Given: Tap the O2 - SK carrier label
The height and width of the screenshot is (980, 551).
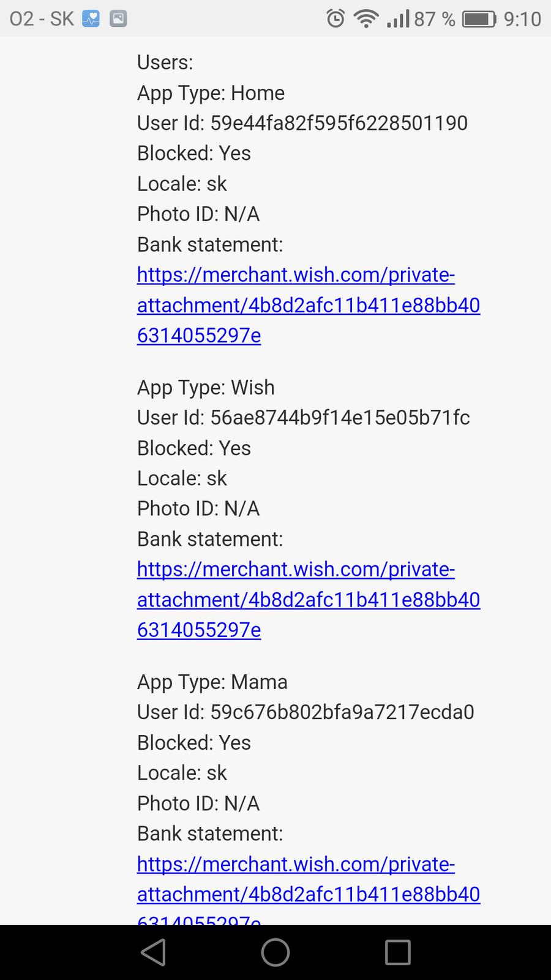Looking at the screenshot, I should click(x=42, y=19).
